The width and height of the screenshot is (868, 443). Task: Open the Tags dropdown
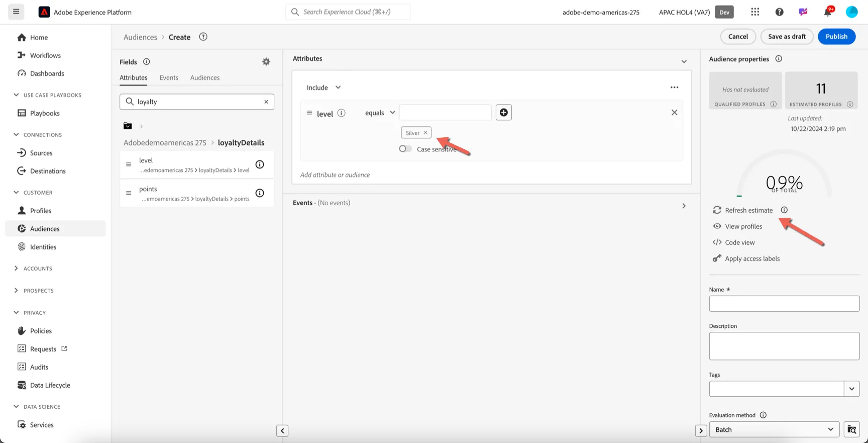[851, 389]
